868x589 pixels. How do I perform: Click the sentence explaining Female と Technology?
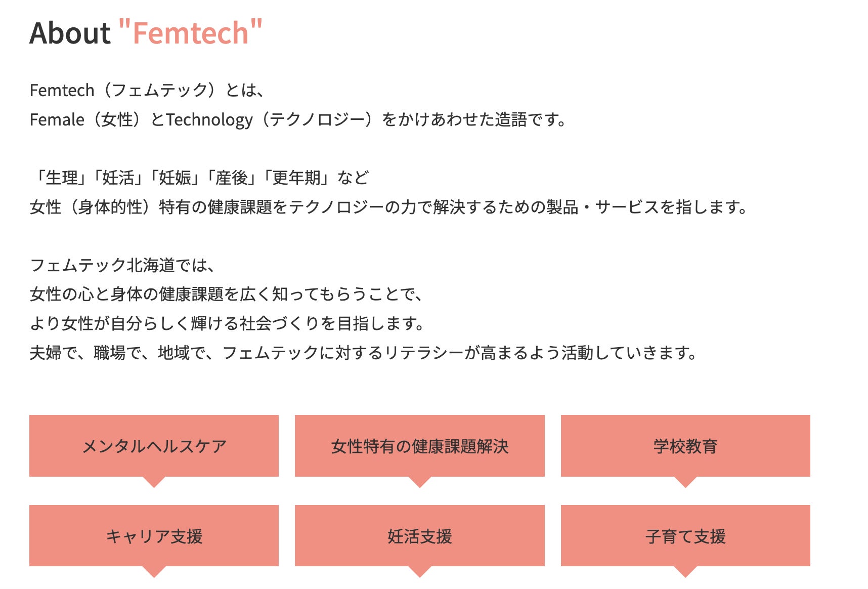click(297, 119)
